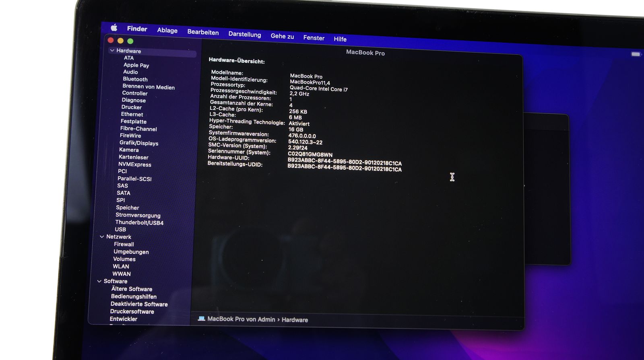644x360 pixels.
Task: Select FireWire in the sidebar
Action: [130, 136]
